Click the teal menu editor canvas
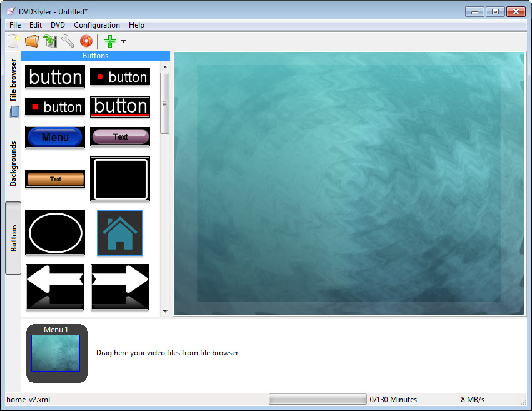532x411 pixels. [x=349, y=184]
